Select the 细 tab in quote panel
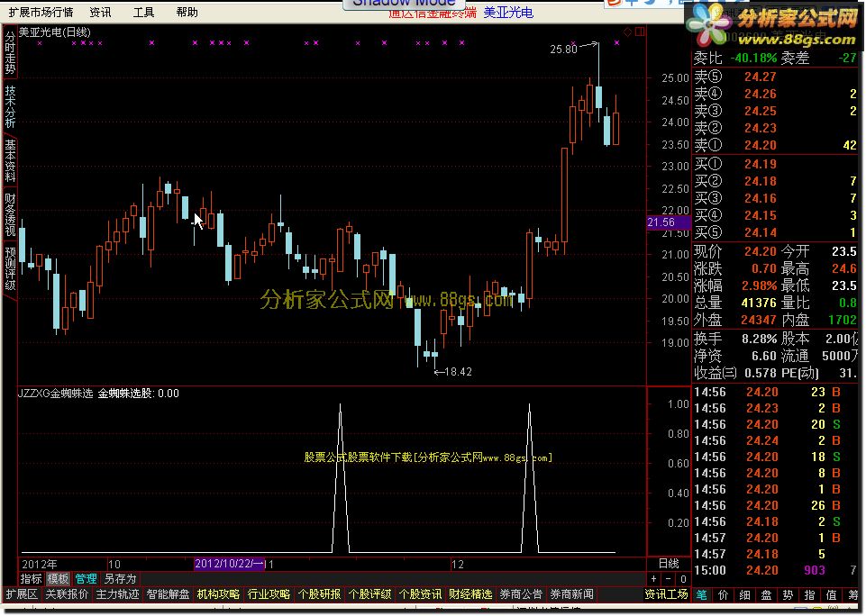866x616 pixels. click(744, 595)
